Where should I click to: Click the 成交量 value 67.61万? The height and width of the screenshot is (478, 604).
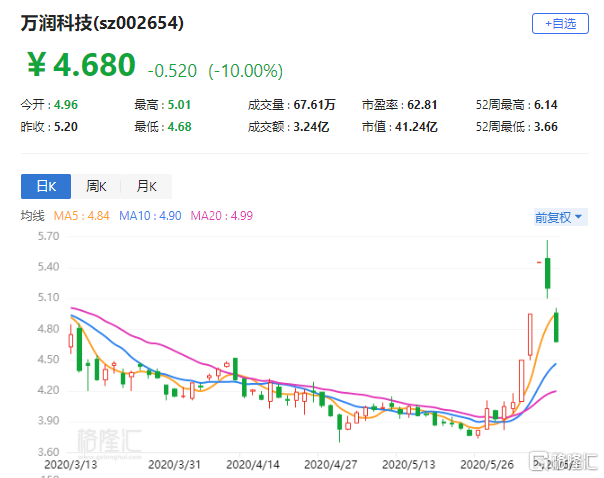313,105
